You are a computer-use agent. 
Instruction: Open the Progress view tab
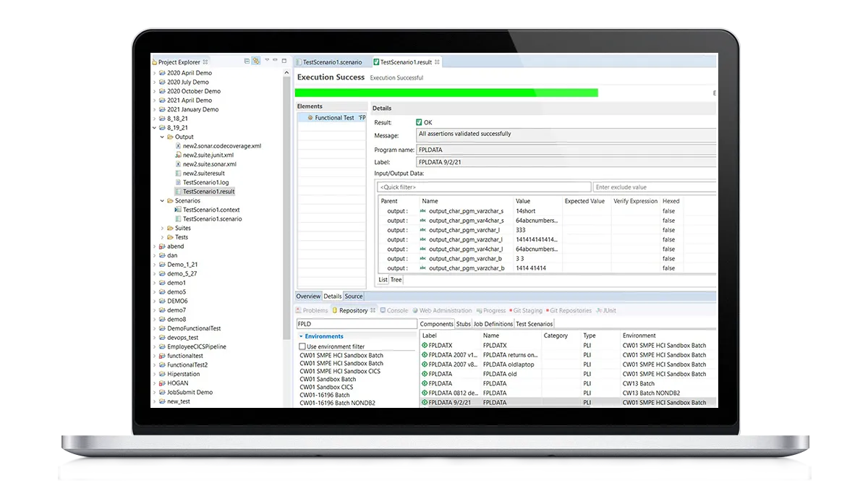pos(491,310)
